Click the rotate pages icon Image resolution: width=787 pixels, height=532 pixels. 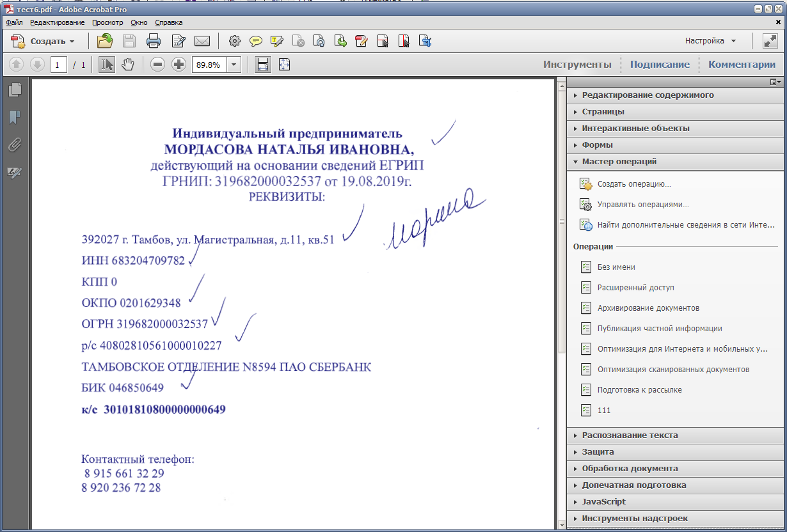[x=319, y=42]
